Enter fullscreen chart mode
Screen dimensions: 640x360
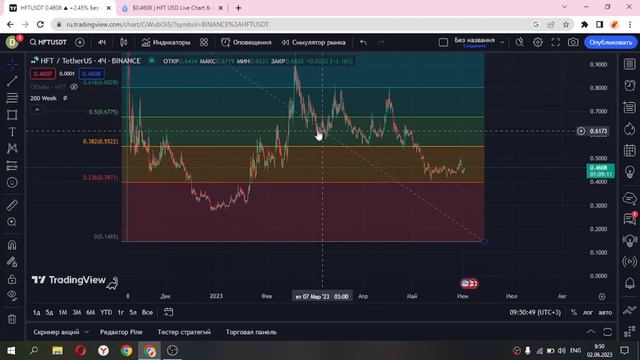556,42
